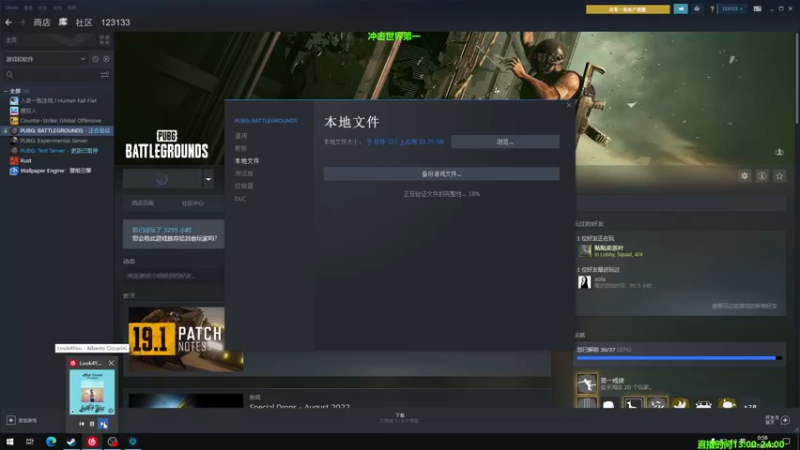Click the 浏览... browse button

[505, 142]
